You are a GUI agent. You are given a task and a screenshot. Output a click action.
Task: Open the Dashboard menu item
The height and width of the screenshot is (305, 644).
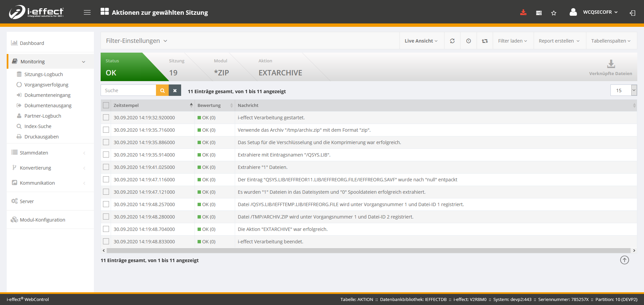32,43
